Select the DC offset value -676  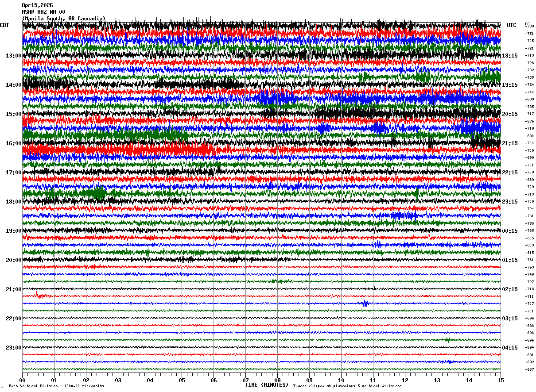(529, 121)
